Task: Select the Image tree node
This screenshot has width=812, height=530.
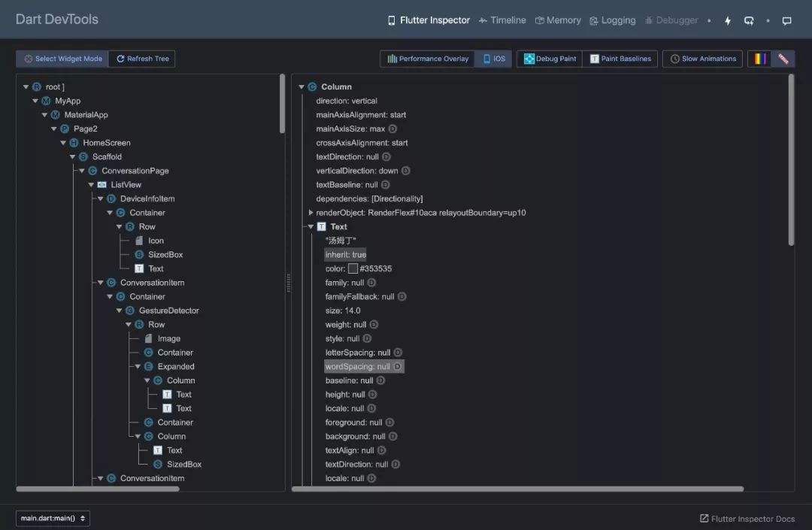Action: pyautogui.click(x=169, y=338)
